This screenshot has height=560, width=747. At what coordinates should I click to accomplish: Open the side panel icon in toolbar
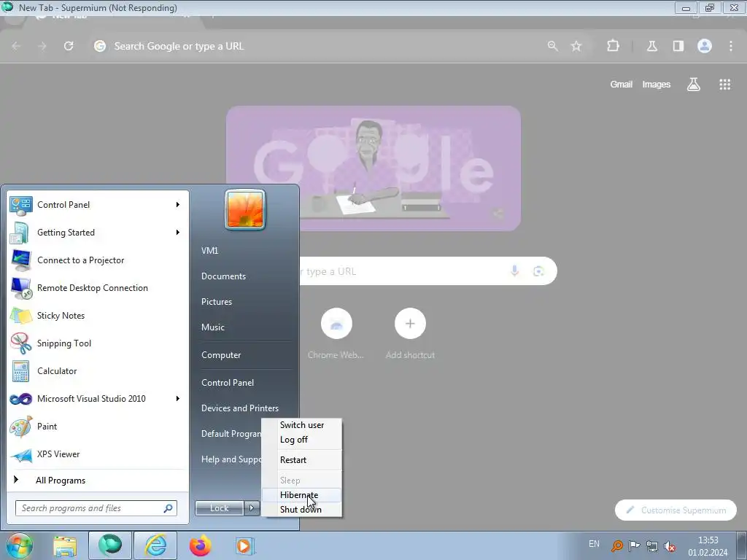click(x=678, y=46)
